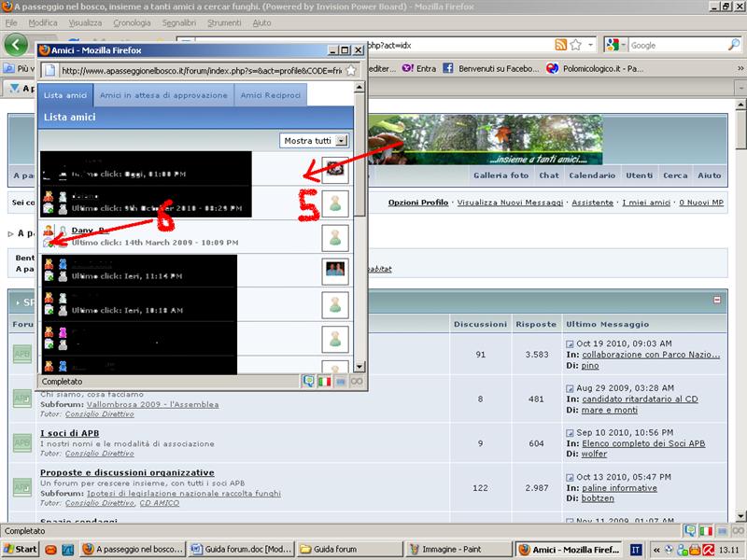Open the Google search engine dropdown
747x560 pixels.
pos(615,45)
